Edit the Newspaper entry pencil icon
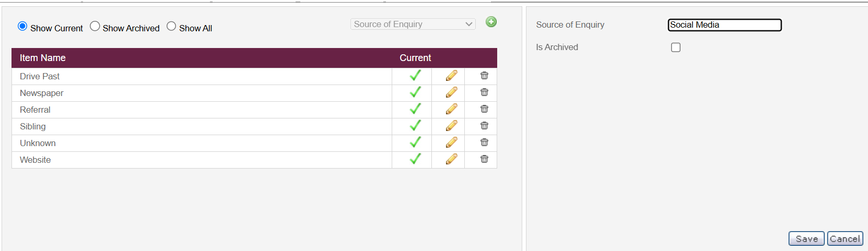This screenshot has width=868, height=251. [452, 92]
